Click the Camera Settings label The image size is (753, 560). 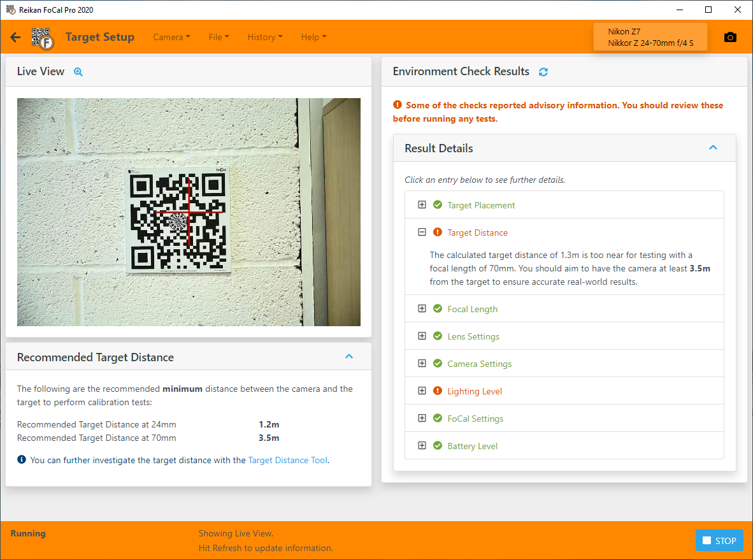tap(479, 364)
